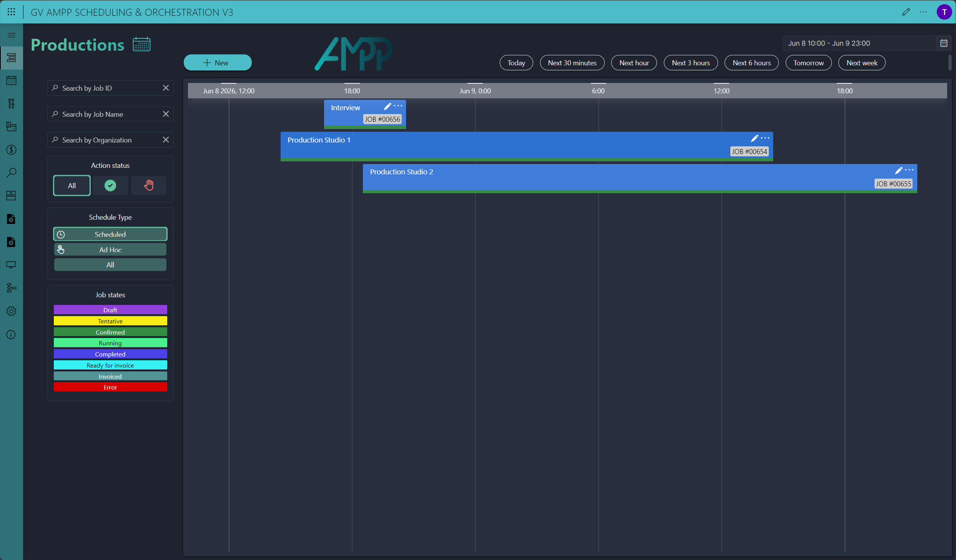956x560 pixels.
Task: Click the pencil edit icon on Interview job
Action: tap(387, 106)
